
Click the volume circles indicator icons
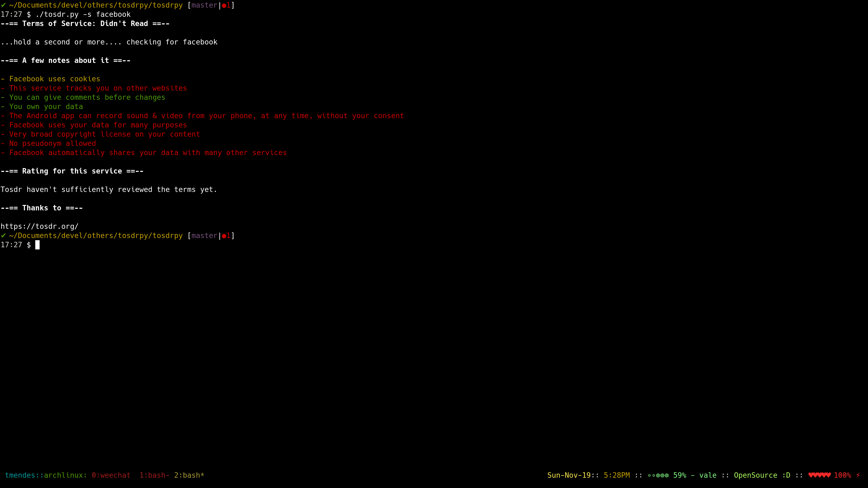(658, 475)
